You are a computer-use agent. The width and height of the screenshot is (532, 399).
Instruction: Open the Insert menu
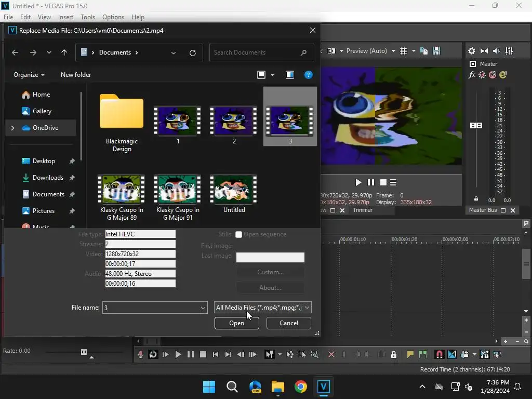point(65,17)
